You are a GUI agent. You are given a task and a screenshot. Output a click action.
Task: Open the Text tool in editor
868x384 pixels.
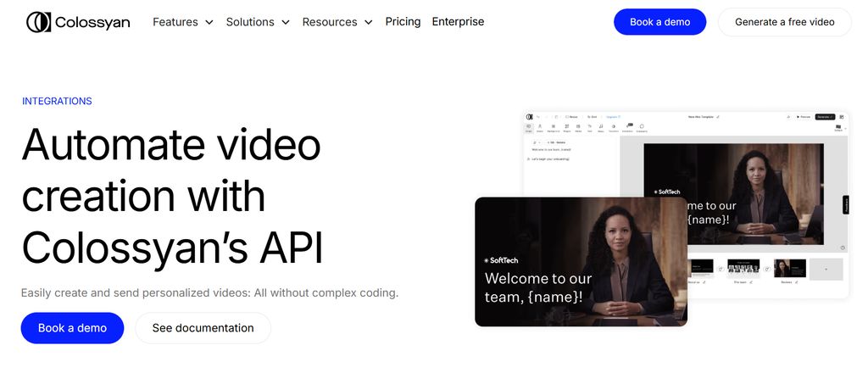590,128
